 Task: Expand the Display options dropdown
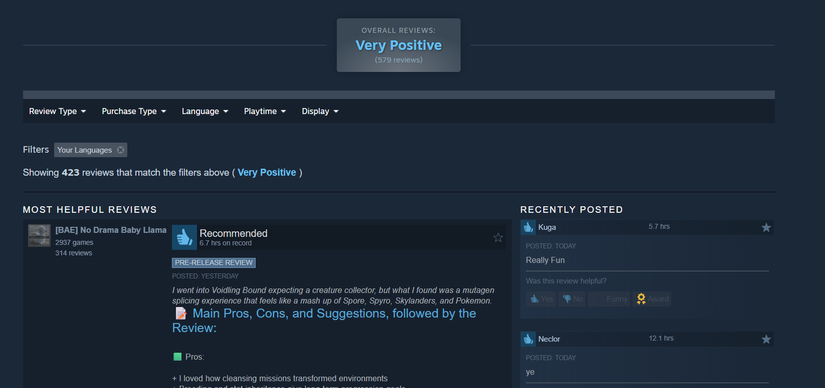tap(320, 111)
